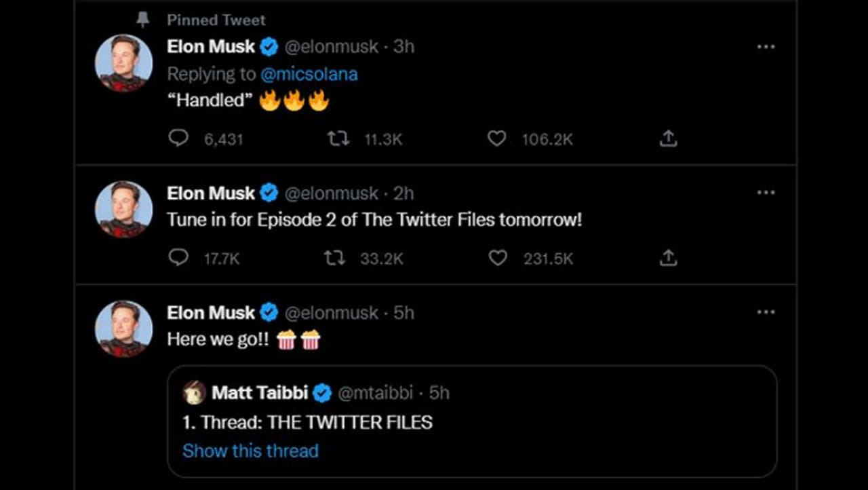The width and height of the screenshot is (868, 490).
Task: Open the @micsolana mention link
Action: click(x=309, y=73)
